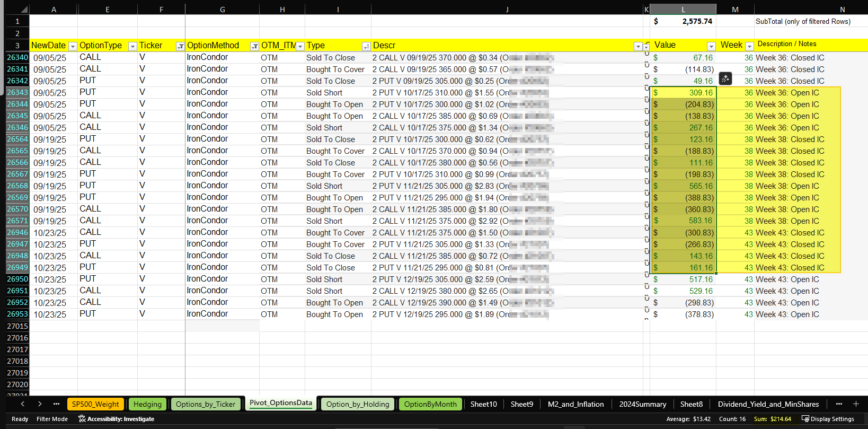Select row 26950 header
This screenshot has height=429, width=868.
coord(17,279)
